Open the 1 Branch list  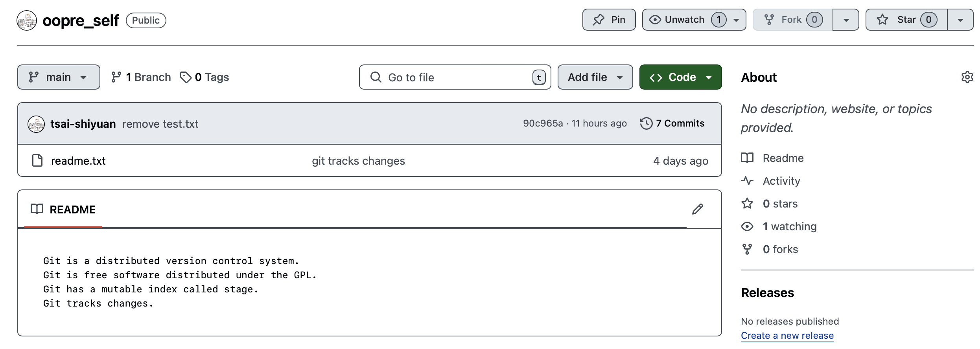pos(141,77)
